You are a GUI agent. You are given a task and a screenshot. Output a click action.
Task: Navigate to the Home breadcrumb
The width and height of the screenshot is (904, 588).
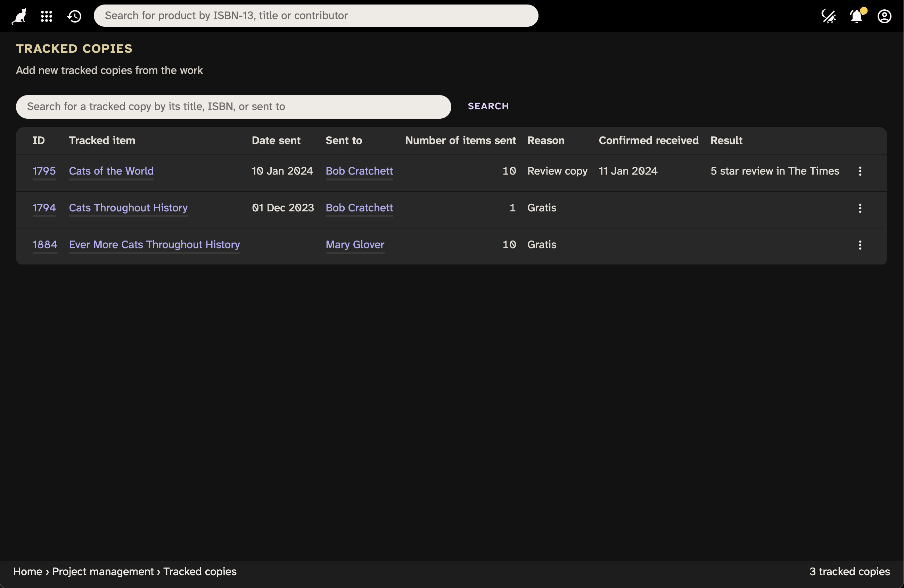tap(27, 571)
